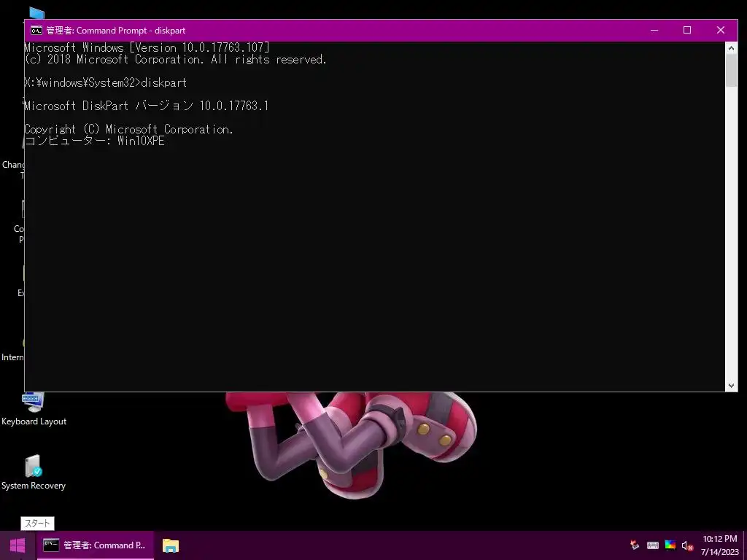The image size is (747, 560).
Task: Open the keyboard tray icon
Action: (653, 545)
